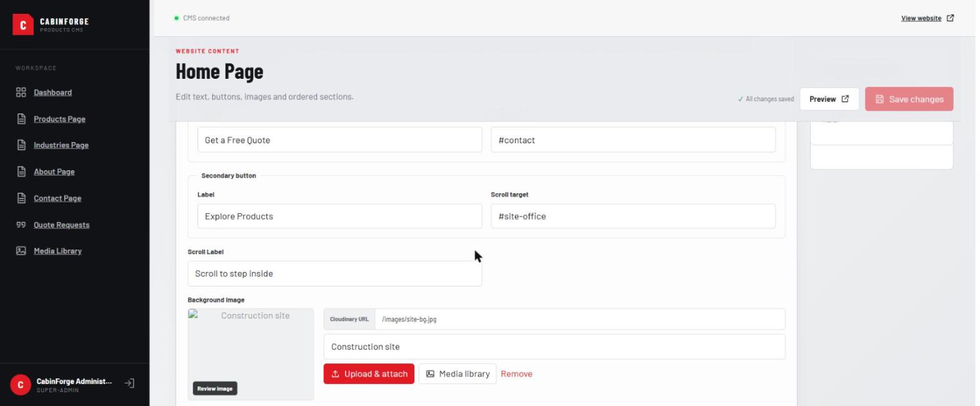Edit the Cloudinary URL input

tap(580, 319)
